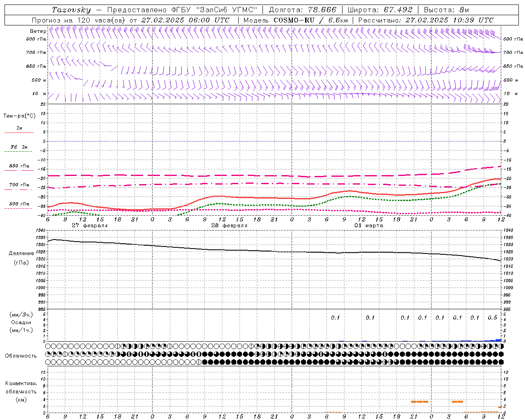Click the 27 февраля date label
525x420 pixels.
pyautogui.click(x=90, y=226)
